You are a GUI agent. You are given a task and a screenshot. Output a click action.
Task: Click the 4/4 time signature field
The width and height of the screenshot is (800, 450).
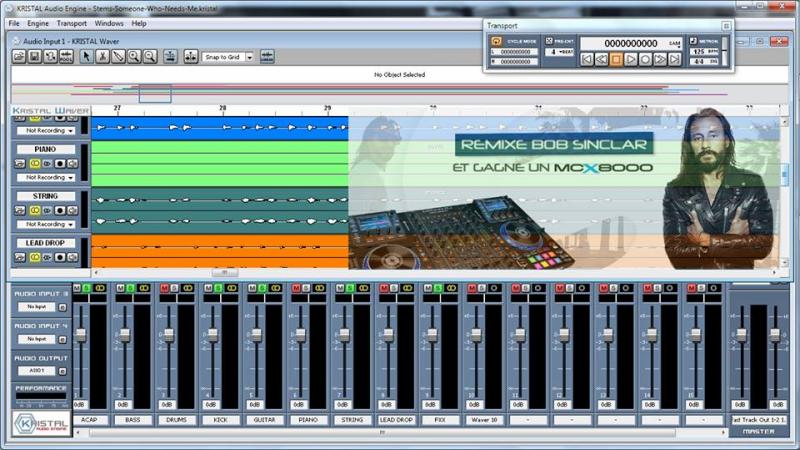pos(704,61)
